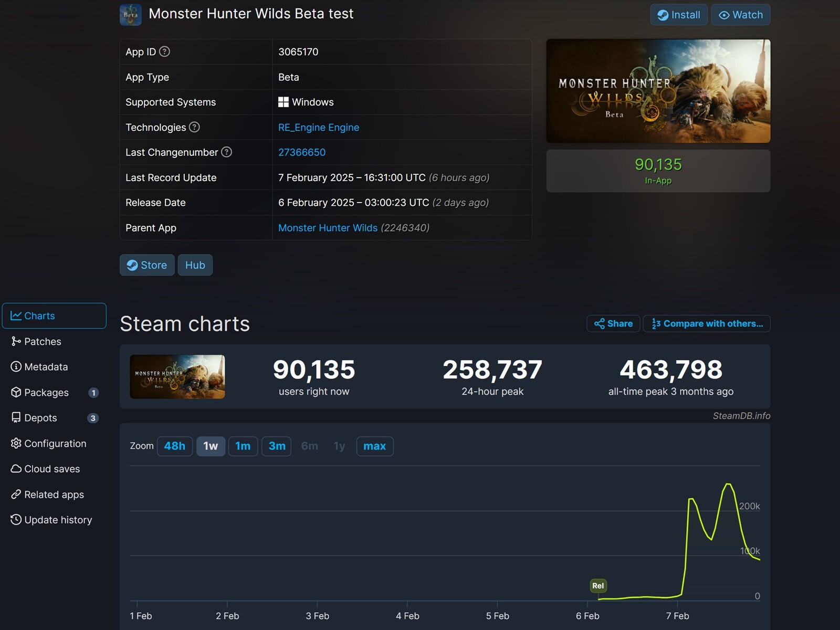Screen dimensions: 840x630
Task: Click the 258,737 24-hour peak value
Action: 492,370
